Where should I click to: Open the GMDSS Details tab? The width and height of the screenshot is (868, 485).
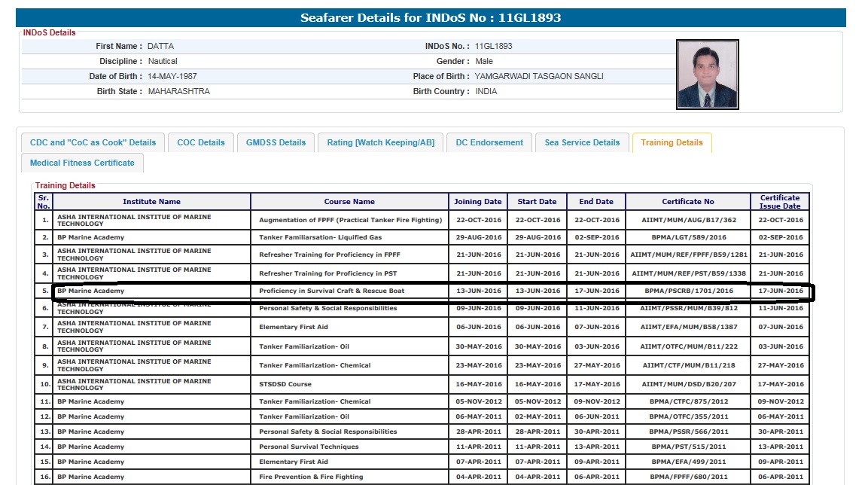[x=276, y=142]
